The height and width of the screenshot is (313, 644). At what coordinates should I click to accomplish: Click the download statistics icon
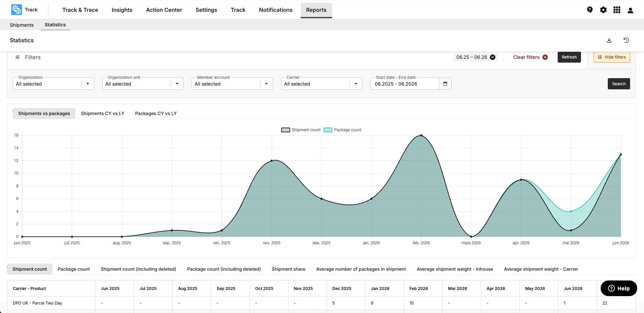[x=609, y=40]
